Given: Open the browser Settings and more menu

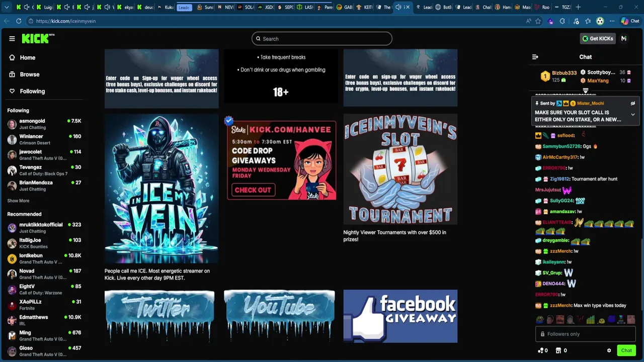Looking at the screenshot, I should 612,21.
